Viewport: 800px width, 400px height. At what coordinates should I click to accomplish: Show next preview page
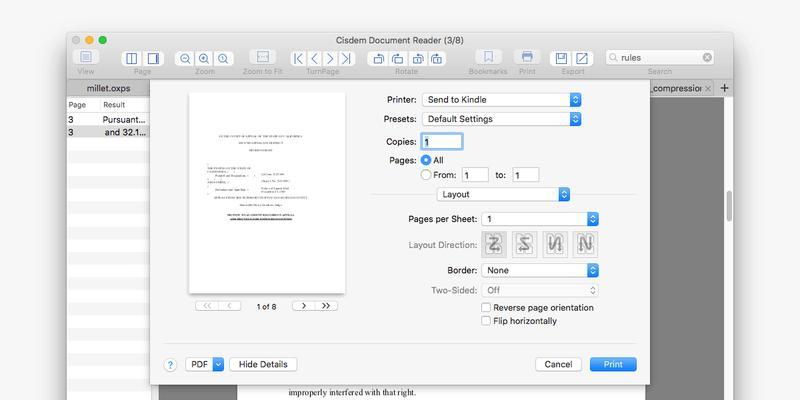(x=304, y=306)
